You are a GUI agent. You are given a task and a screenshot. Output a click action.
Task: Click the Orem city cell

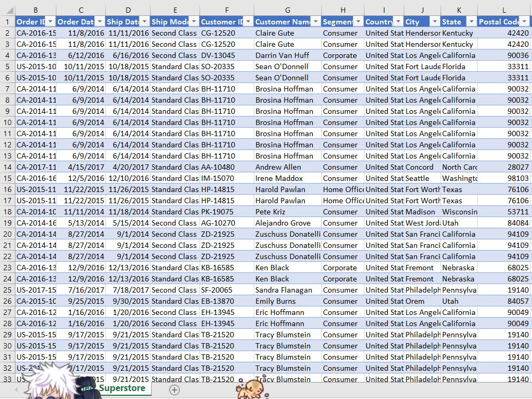pyautogui.click(x=422, y=301)
